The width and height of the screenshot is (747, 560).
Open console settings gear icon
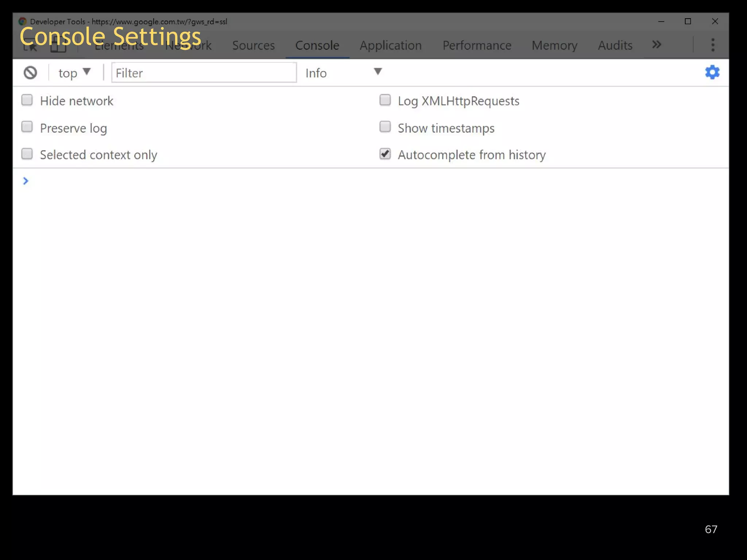coord(712,72)
